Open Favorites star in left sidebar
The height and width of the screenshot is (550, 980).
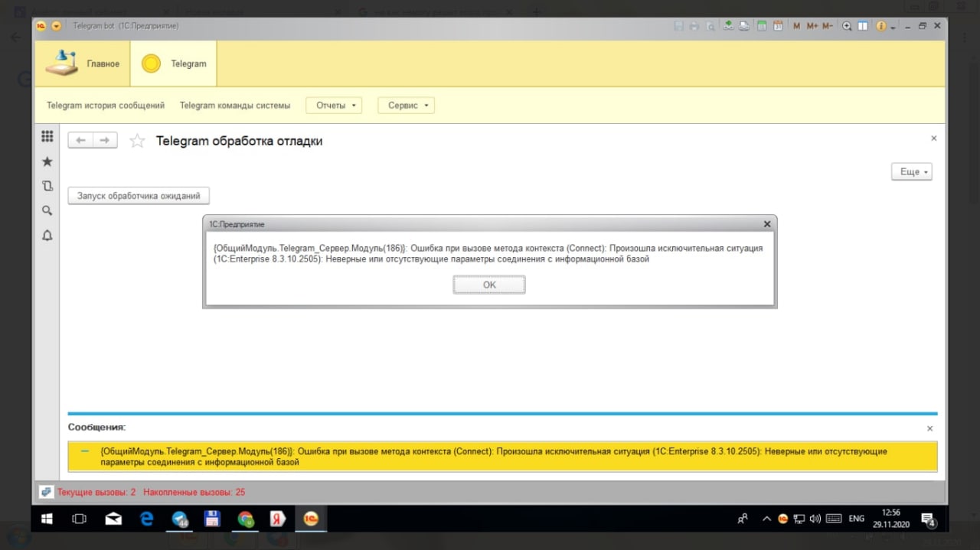tap(47, 161)
